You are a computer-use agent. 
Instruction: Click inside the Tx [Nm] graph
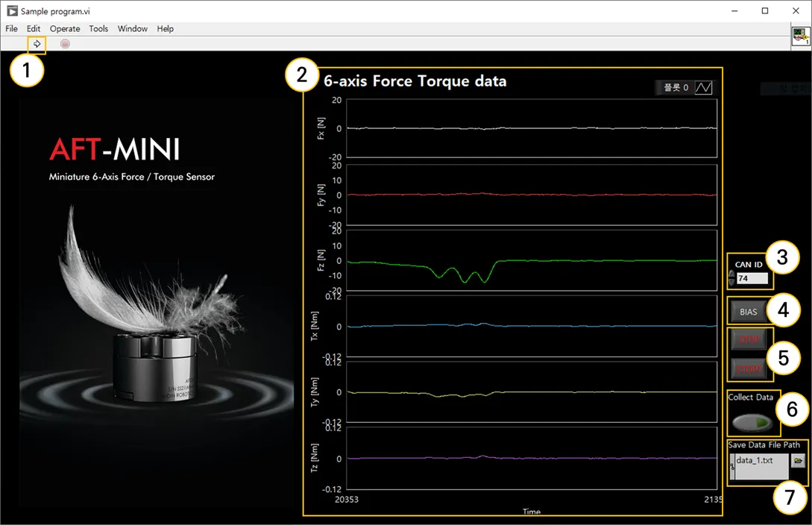(x=532, y=326)
